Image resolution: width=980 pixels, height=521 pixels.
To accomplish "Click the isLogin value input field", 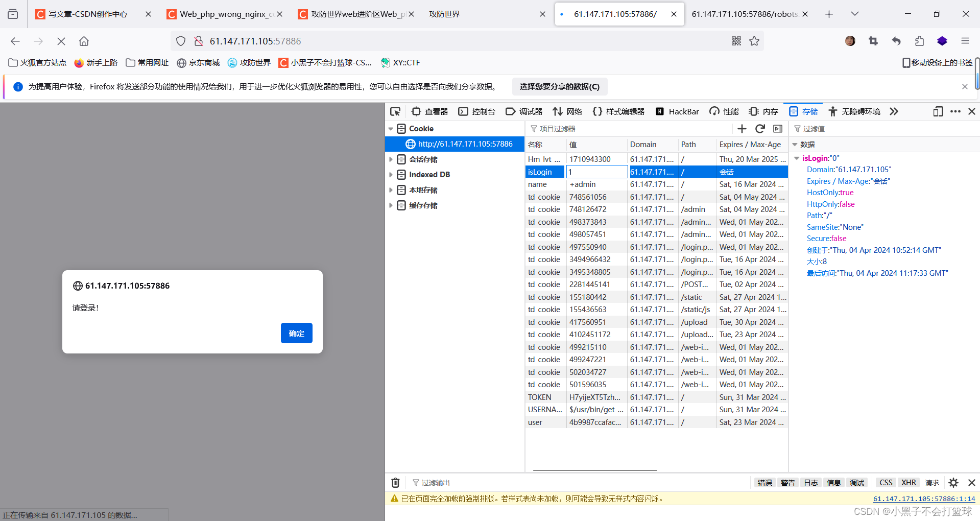I will pos(596,172).
